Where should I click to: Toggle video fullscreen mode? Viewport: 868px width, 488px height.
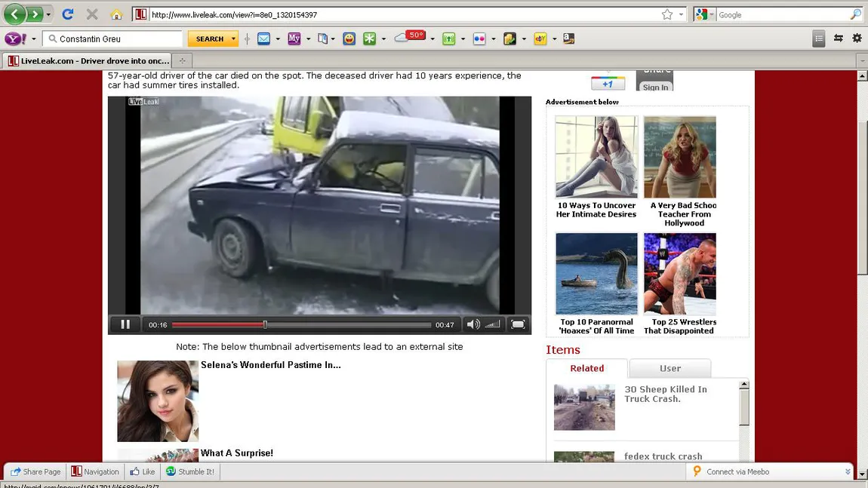click(518, 325)
